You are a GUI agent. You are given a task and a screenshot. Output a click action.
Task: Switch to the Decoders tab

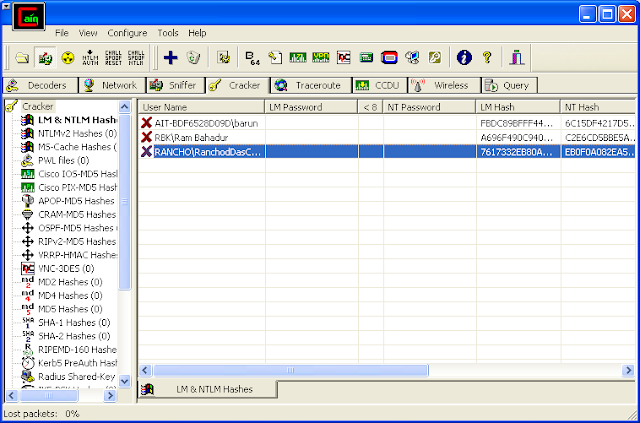click(40, 86)
